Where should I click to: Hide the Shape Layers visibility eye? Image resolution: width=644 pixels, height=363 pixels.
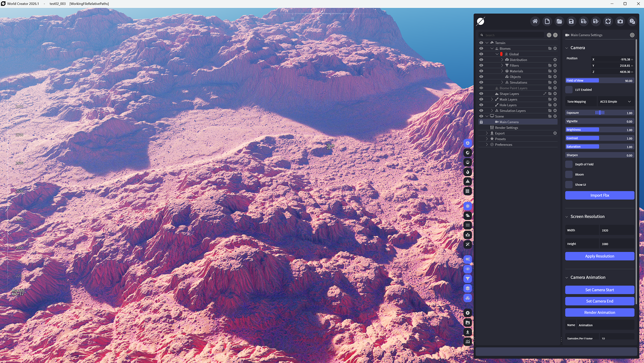[x=481, y=94]
